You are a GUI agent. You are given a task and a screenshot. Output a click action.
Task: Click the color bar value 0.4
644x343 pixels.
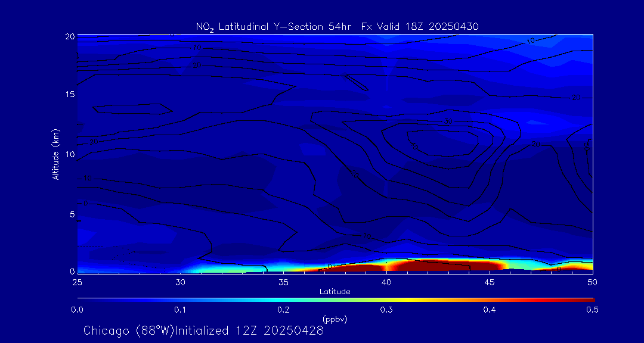tap(490, 310)
